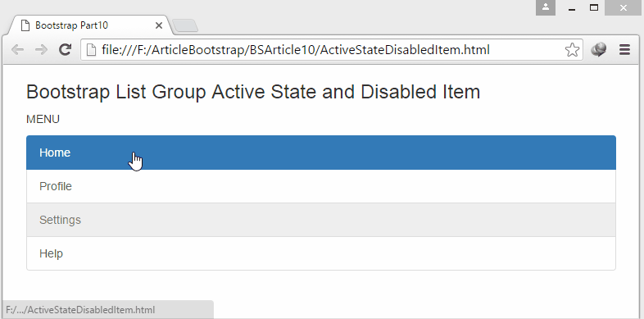Click the active Home list item
This screenshot has width=644, height=319.
point(321,153)
